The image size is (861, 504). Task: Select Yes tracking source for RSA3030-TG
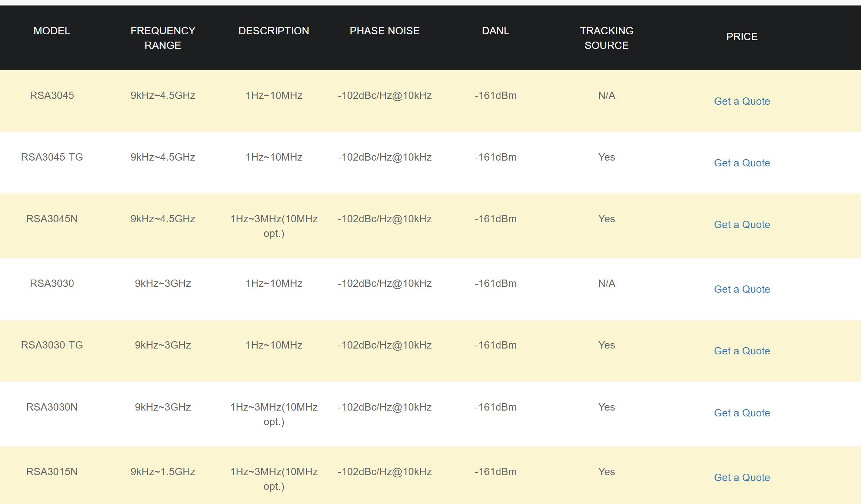(607, 345)
